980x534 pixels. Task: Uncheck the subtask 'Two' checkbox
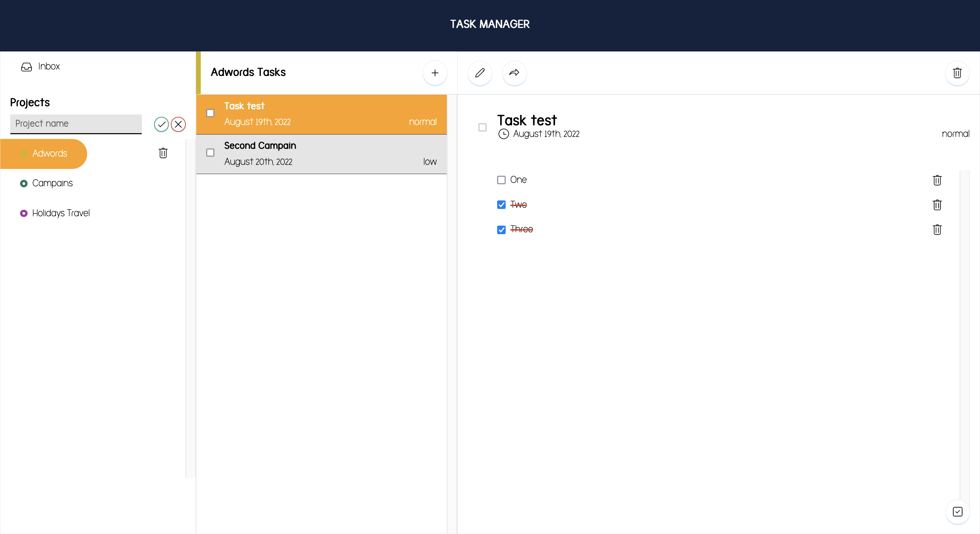click(501, 205)
